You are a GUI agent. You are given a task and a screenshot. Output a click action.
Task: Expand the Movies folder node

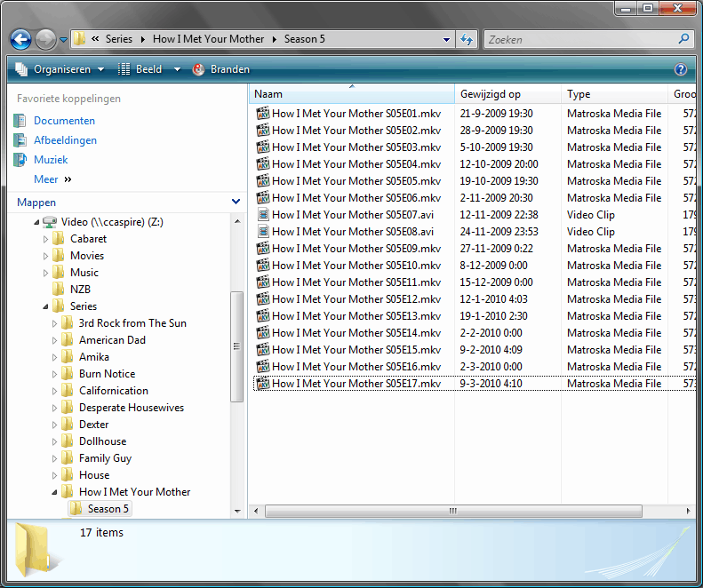pos(45,257)
